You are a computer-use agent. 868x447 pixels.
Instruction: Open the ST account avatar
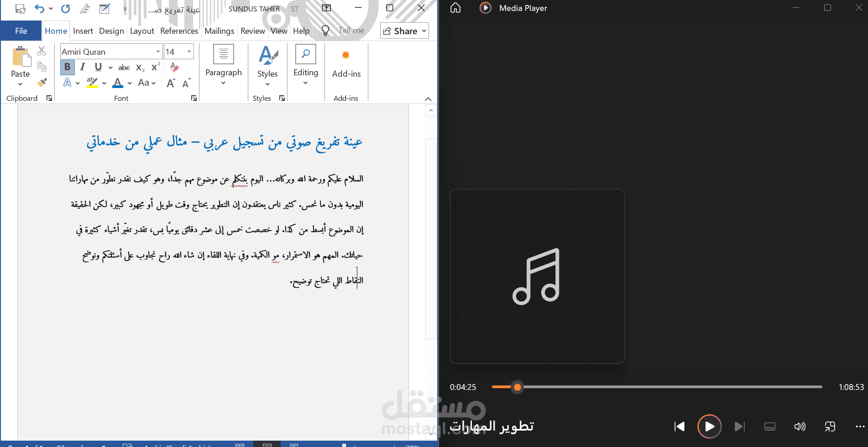(295, 9)
